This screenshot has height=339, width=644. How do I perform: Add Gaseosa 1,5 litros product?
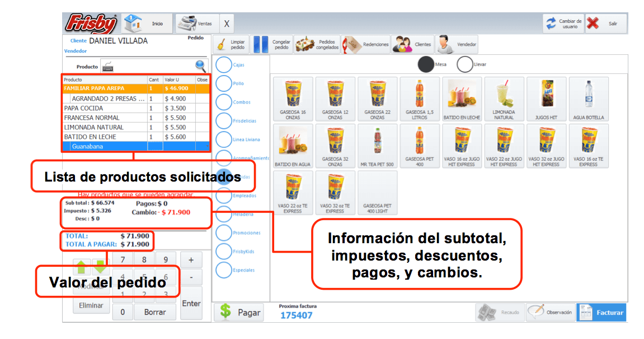click(419, 99)
